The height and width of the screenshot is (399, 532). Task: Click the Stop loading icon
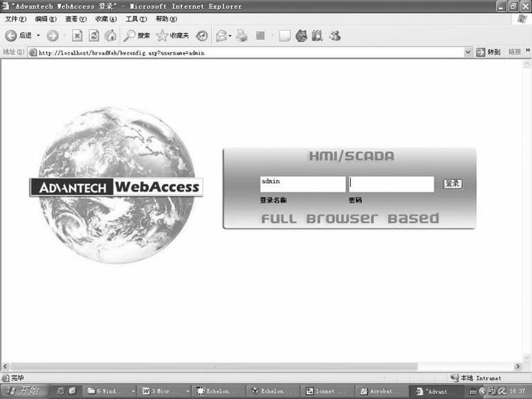[x=77, y=35]
